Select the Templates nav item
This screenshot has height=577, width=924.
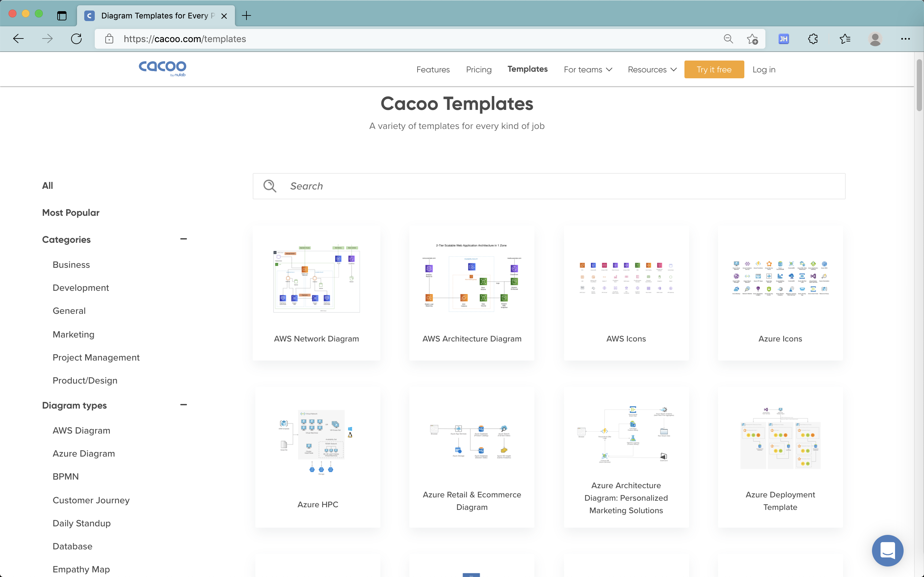click(x=527, y=69)
